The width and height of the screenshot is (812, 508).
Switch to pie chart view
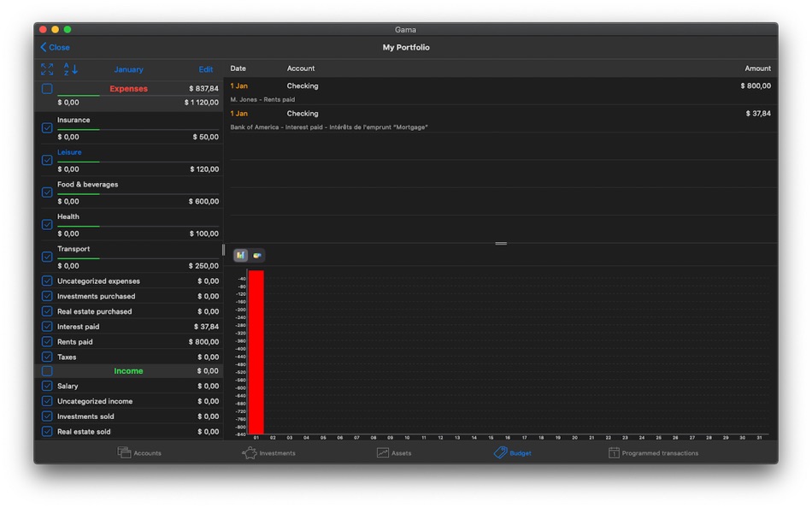point(257,255)
